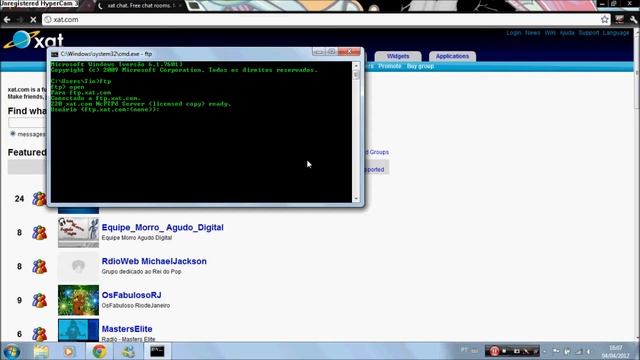Open taskbar clock showing date
This screenshot has height=360, width=640.
[x=616, y=352]
